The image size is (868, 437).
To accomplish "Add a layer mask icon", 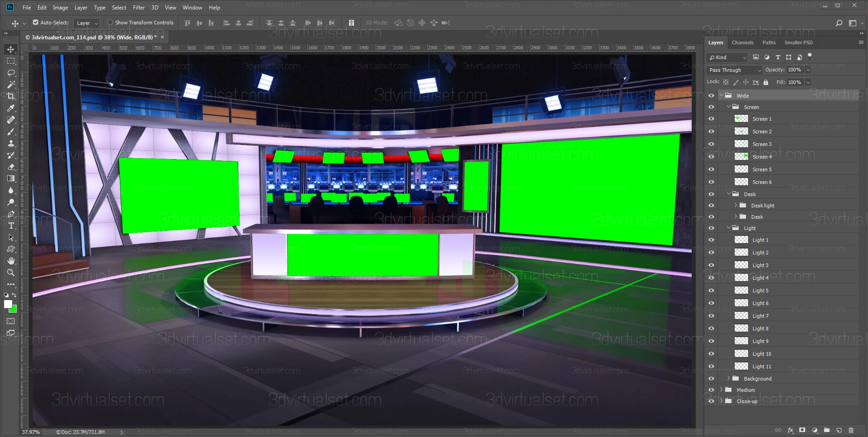I will [802, 430].
